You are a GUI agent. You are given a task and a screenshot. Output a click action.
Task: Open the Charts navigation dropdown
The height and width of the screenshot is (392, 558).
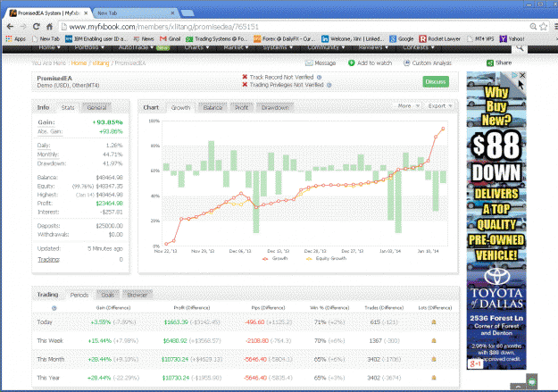click(x=196, y=47)
